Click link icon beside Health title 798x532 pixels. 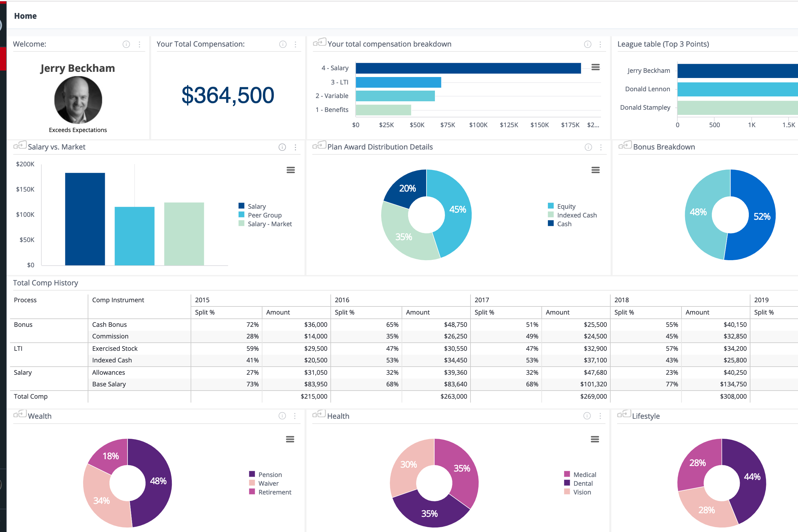[x=319, y=414]
